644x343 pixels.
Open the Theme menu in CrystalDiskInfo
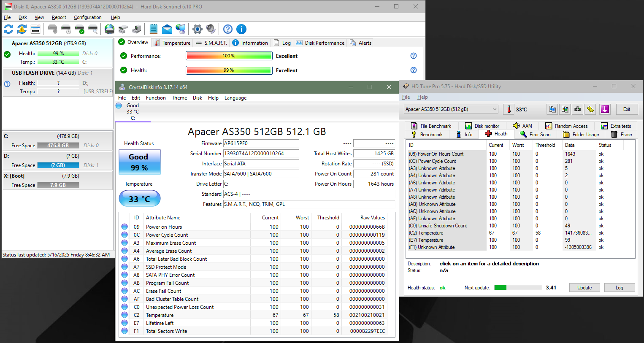coord(179,98)
